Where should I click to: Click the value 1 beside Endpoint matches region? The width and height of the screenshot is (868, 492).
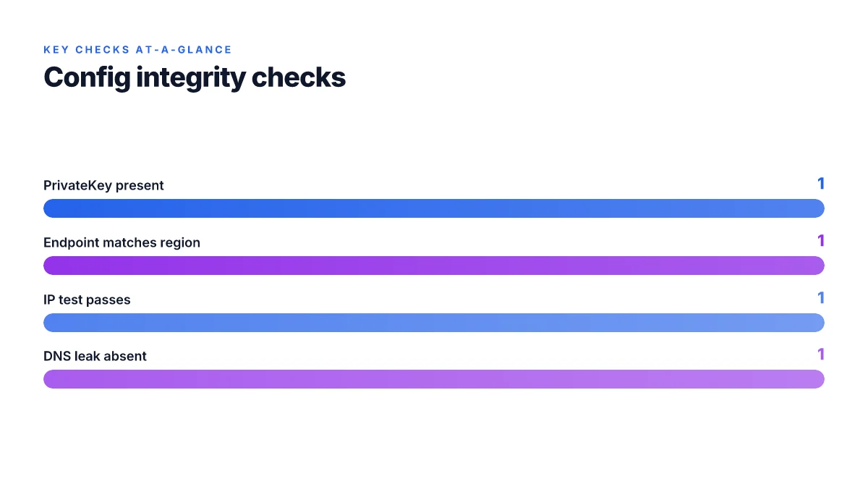pos(821,241)
